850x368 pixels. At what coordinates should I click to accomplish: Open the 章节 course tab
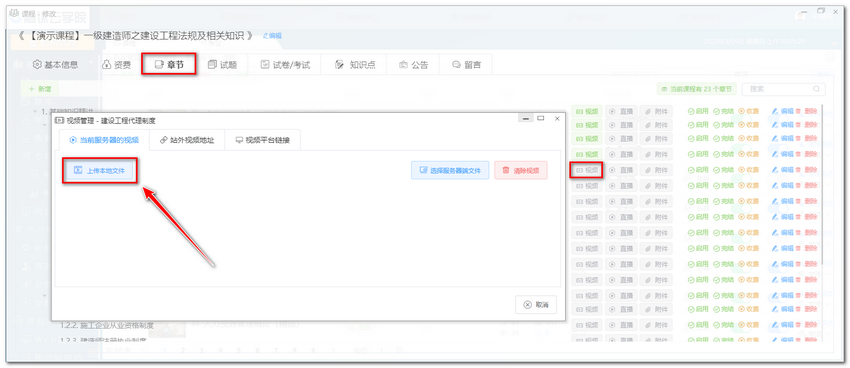pos(169,64)
